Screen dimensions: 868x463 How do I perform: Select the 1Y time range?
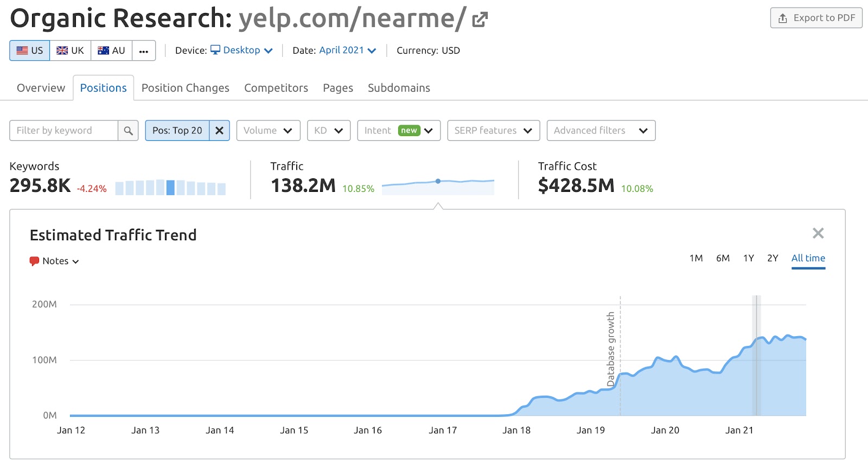click(x=749, y=258)
